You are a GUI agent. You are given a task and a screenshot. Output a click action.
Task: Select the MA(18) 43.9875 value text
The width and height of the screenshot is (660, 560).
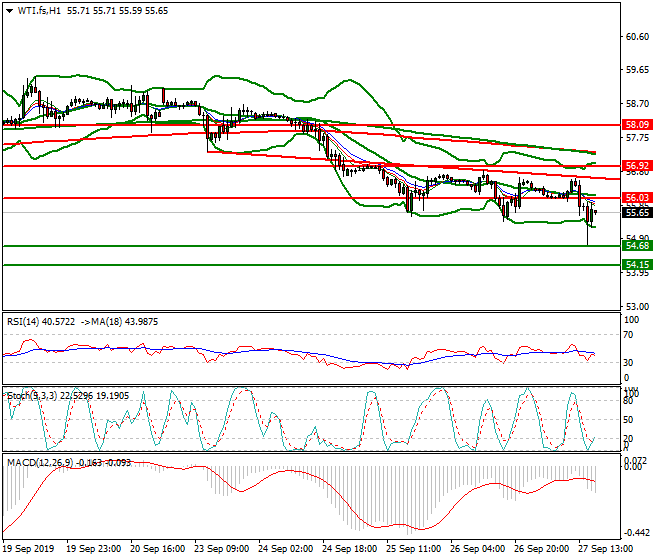(125, 322)
